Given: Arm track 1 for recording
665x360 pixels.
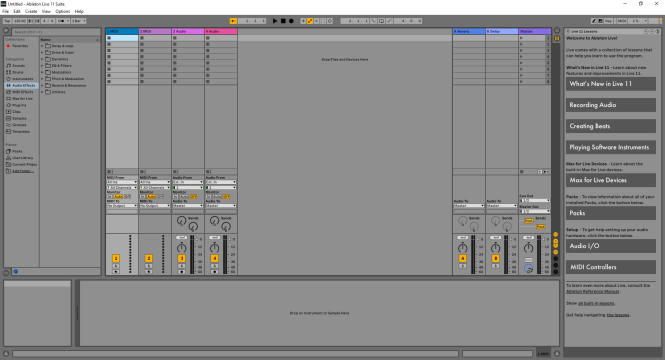Looking at the screenshot, I should pyautogui.click(x=116, y=271).
